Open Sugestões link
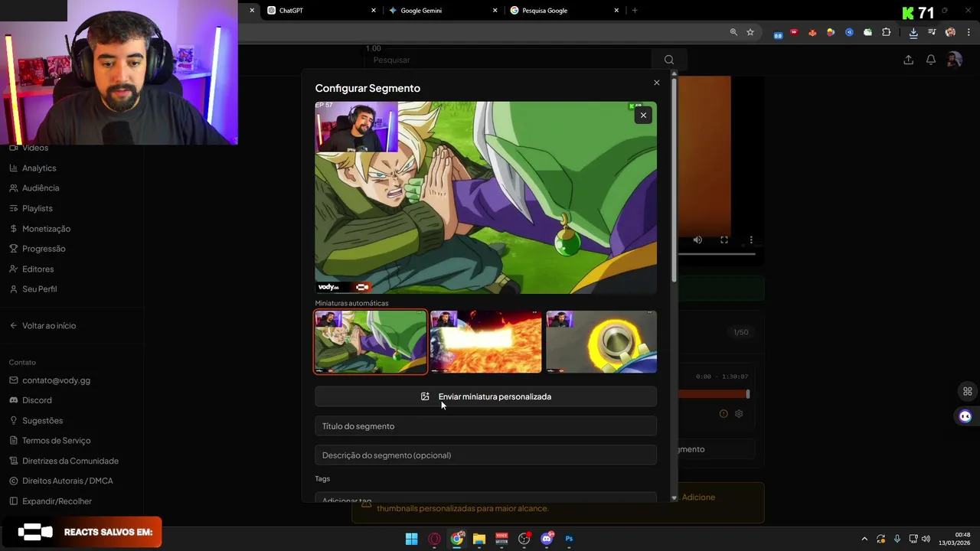 point(42,421)
